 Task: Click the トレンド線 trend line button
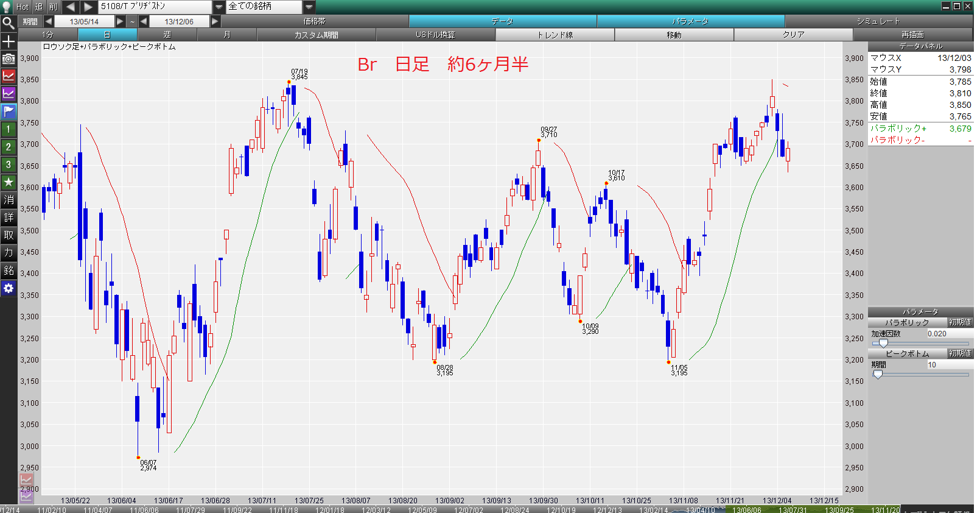click(555, 35)
